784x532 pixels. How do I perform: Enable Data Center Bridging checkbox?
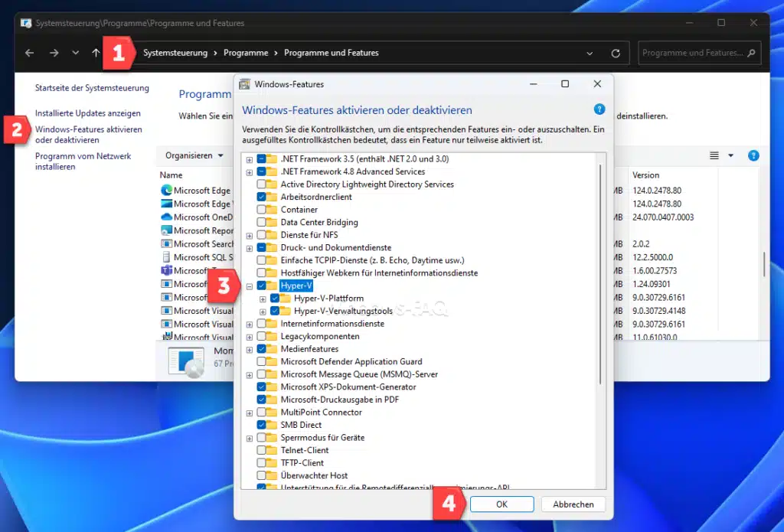261,222
